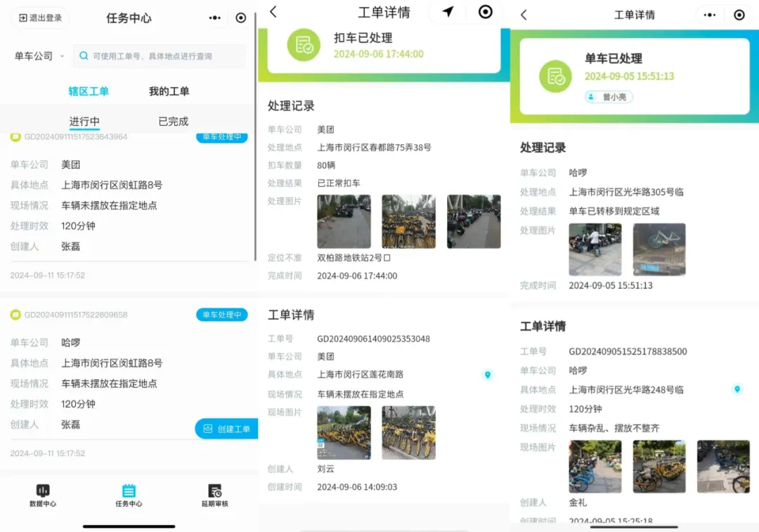
Task: Switch to 已完成 work orders
Action: coord(173,122)
